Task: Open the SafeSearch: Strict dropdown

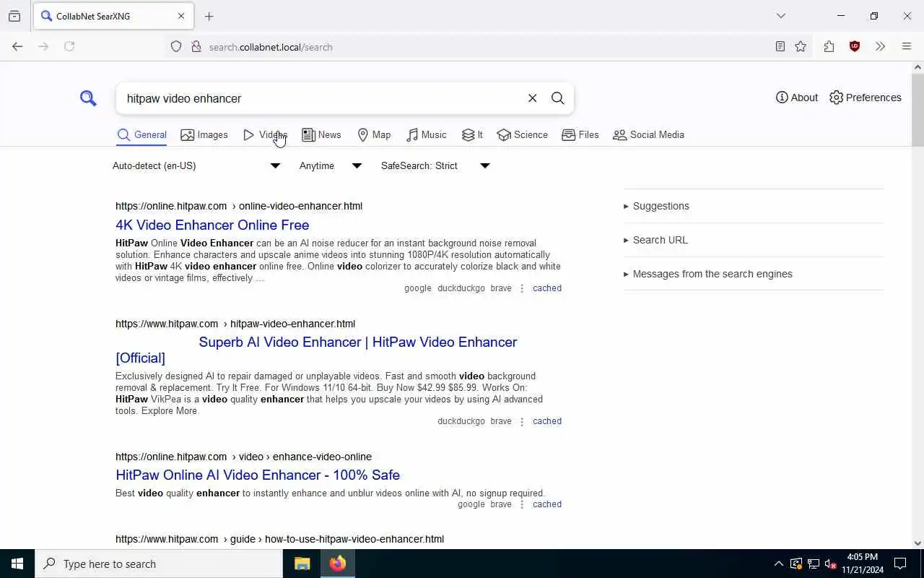Action: coord(435,165)
